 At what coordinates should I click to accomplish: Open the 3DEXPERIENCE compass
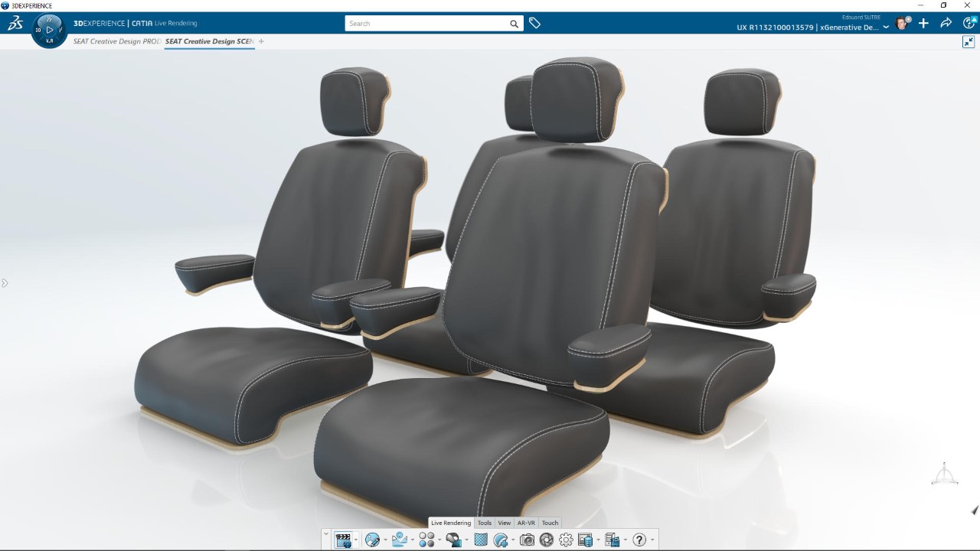coord(50,30)
